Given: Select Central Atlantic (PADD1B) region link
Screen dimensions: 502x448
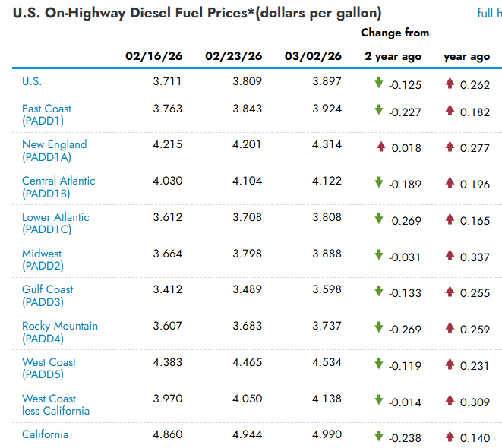Looking at the screenshot, I should (58, 187).
